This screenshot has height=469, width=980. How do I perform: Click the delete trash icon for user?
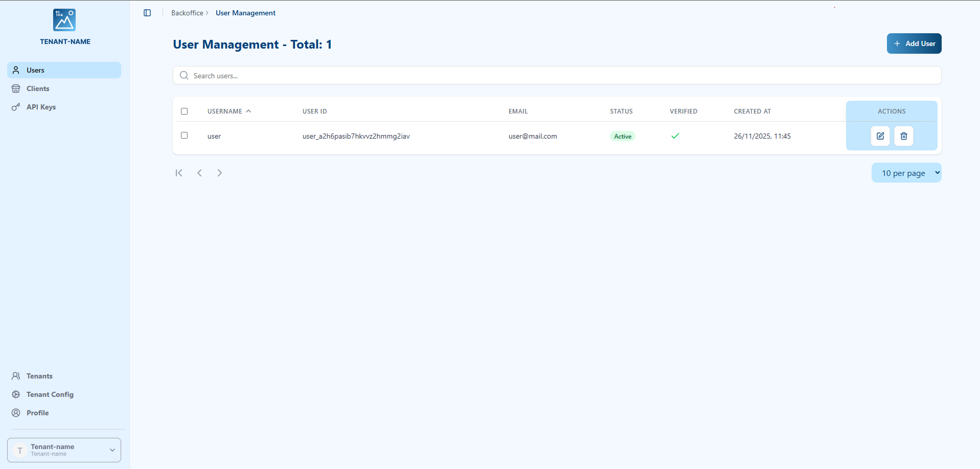(903, 136)
